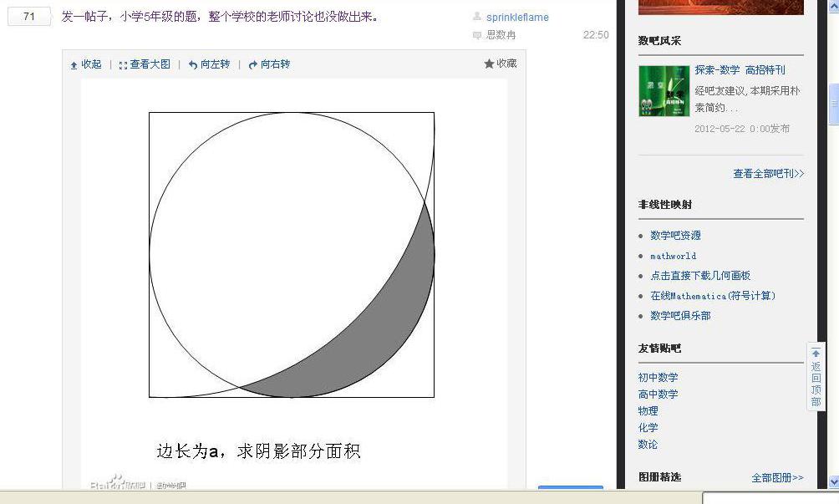This screenshot has width=839, height=504.
Task: Open all albums (全部图册>>)
Action: (777, 478)
